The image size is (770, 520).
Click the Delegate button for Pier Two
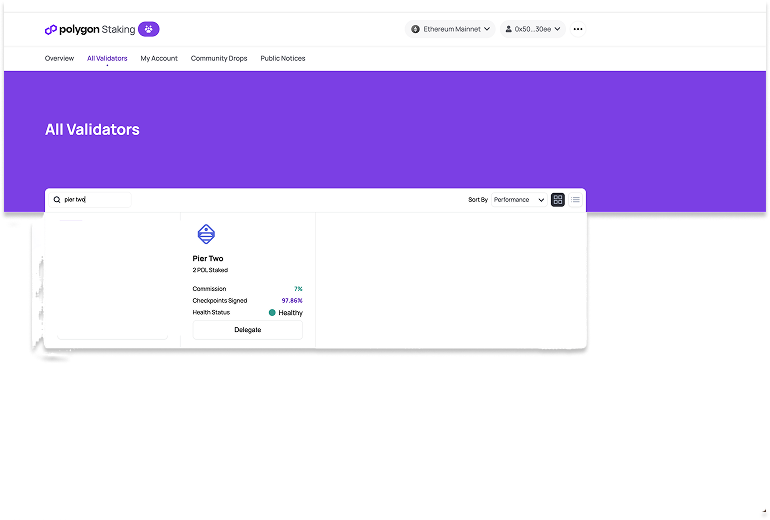pyautogui.click(x=248, y=329)
